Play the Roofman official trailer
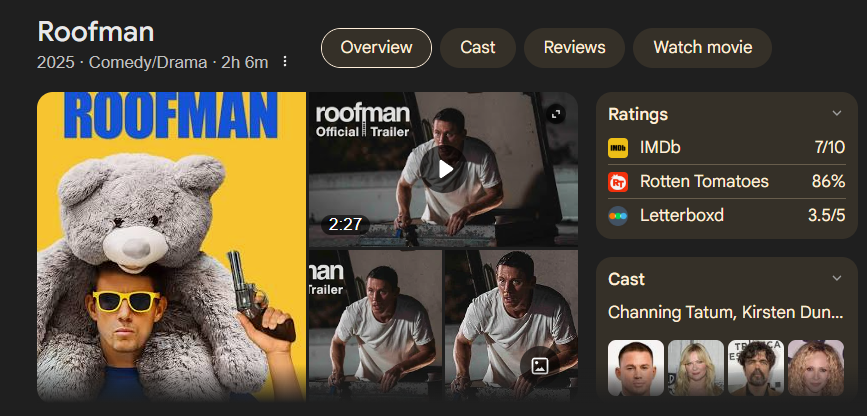This screenshot has width=867, height=416. tap(442, 169)
